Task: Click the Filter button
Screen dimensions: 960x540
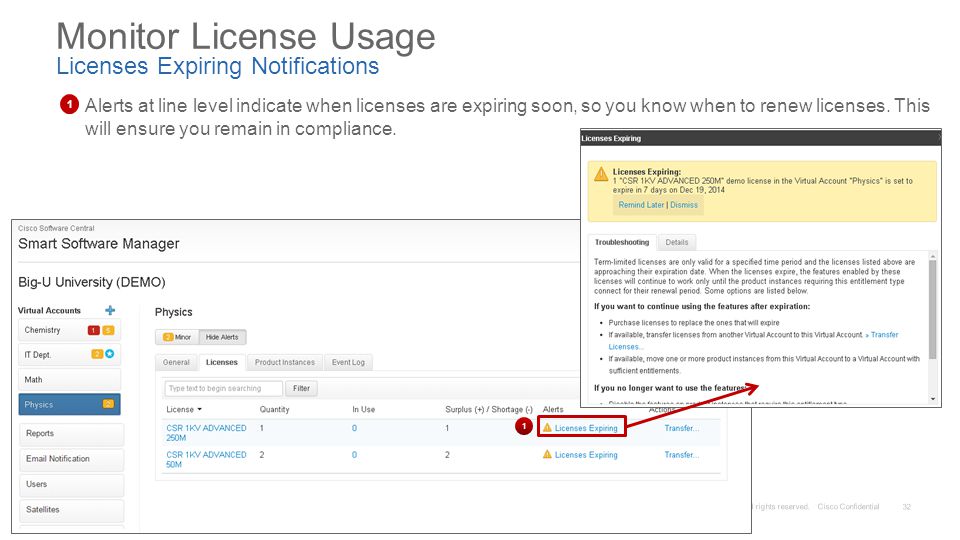Action: pyautogui.click(x=301, y=388)
